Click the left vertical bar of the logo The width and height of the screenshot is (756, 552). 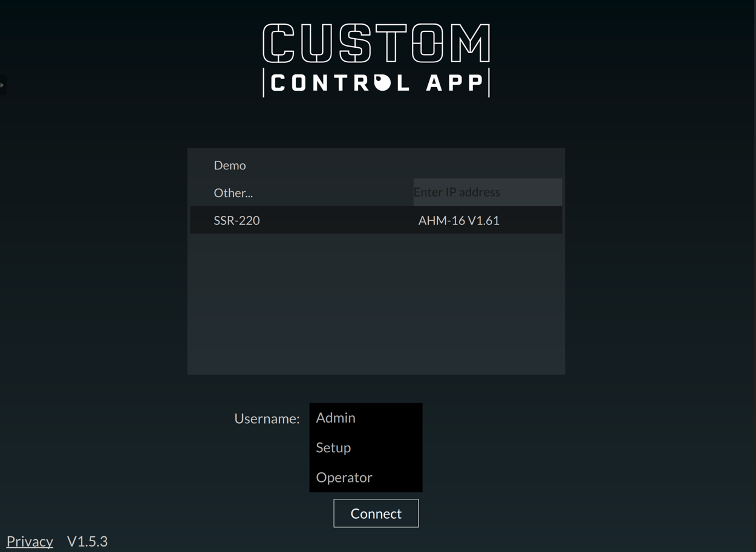click(264, 83)
